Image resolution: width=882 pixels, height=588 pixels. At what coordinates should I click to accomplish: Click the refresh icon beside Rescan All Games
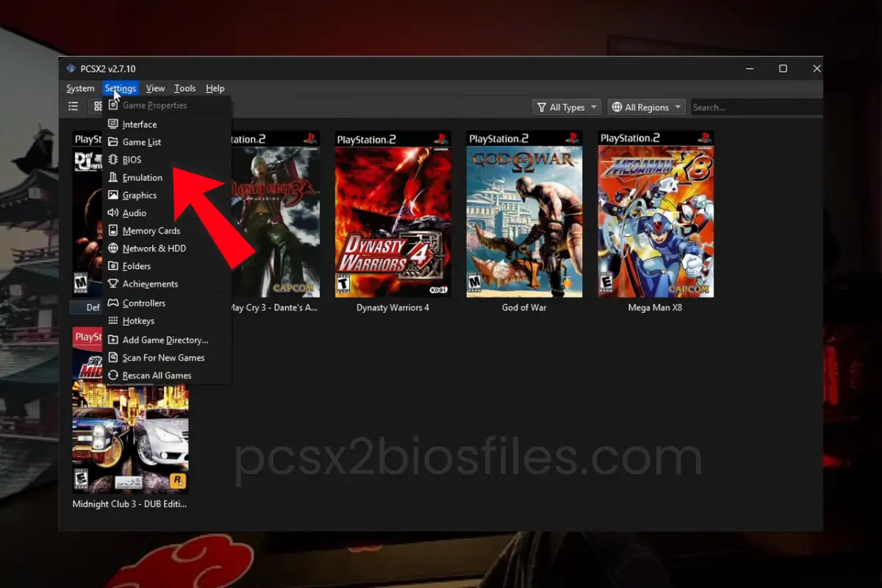(112, 375)
